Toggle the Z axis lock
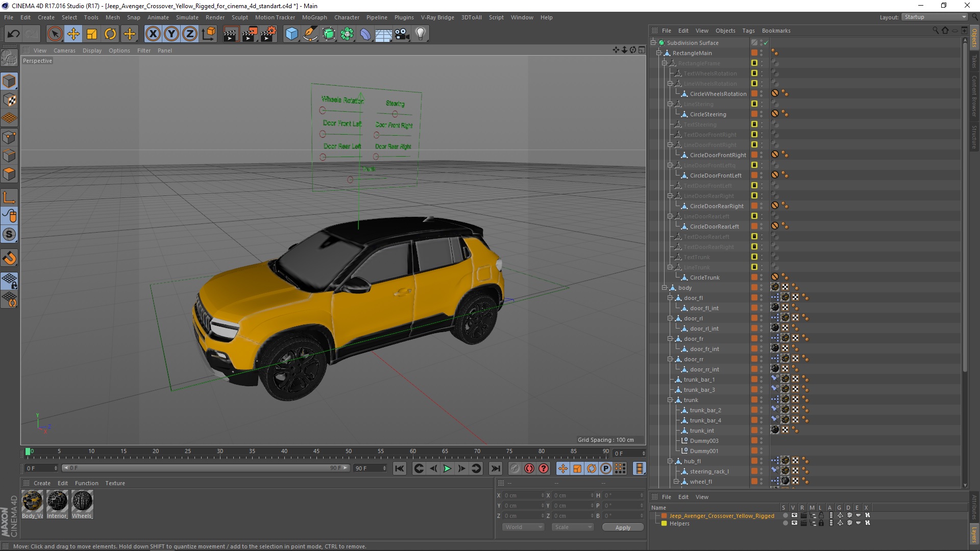This screenshot has height=551, width=980. point(190,34)
